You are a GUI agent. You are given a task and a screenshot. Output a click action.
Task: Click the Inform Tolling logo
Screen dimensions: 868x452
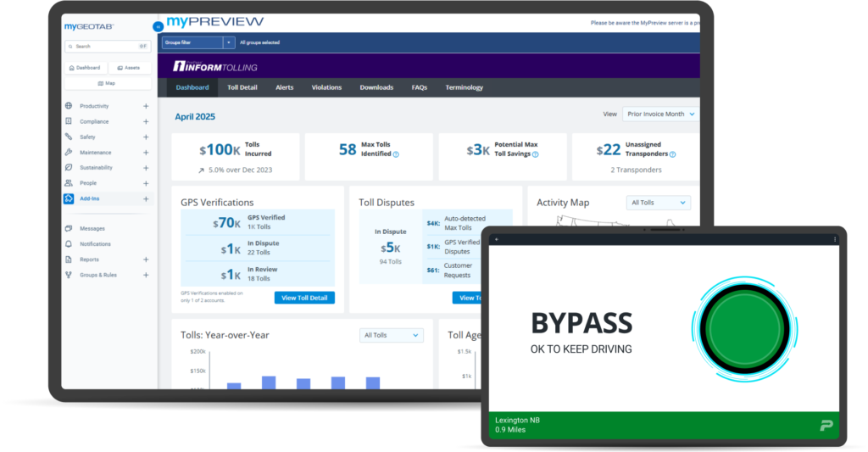coord(215,67)
